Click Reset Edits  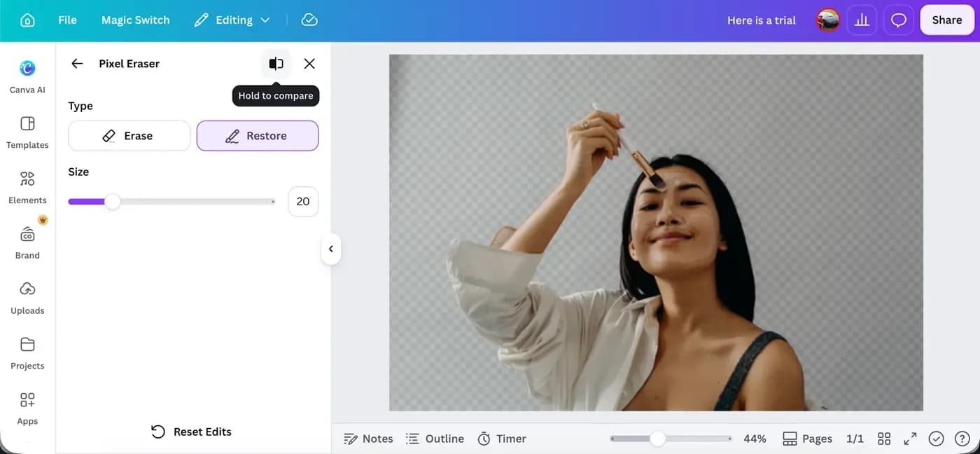(191, 432)
